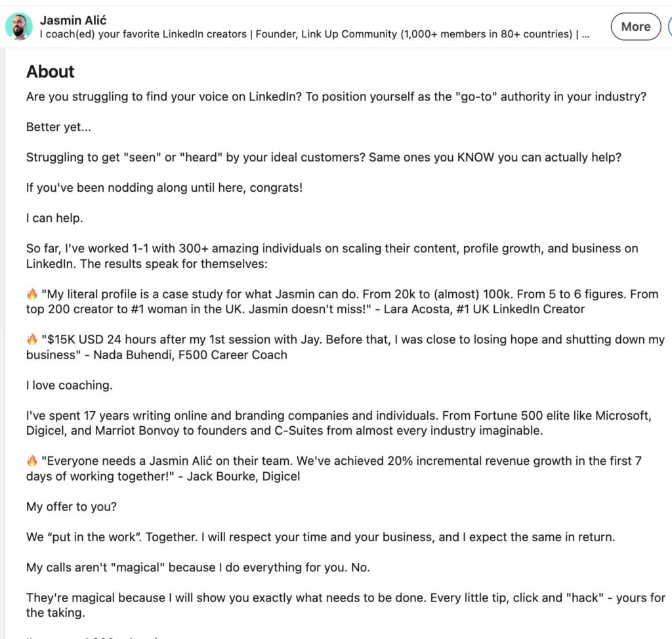Click the 'I love coaching.' line

(x=70, y=385)
